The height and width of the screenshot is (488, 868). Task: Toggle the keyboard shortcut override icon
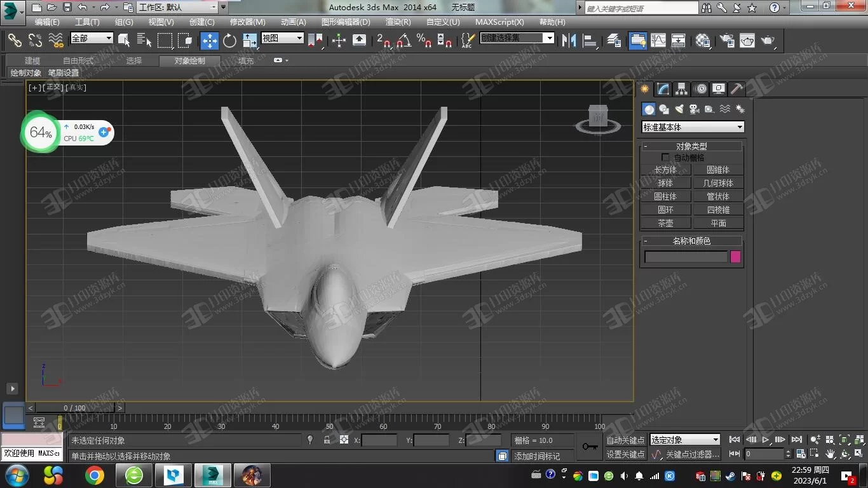point(359,40)
